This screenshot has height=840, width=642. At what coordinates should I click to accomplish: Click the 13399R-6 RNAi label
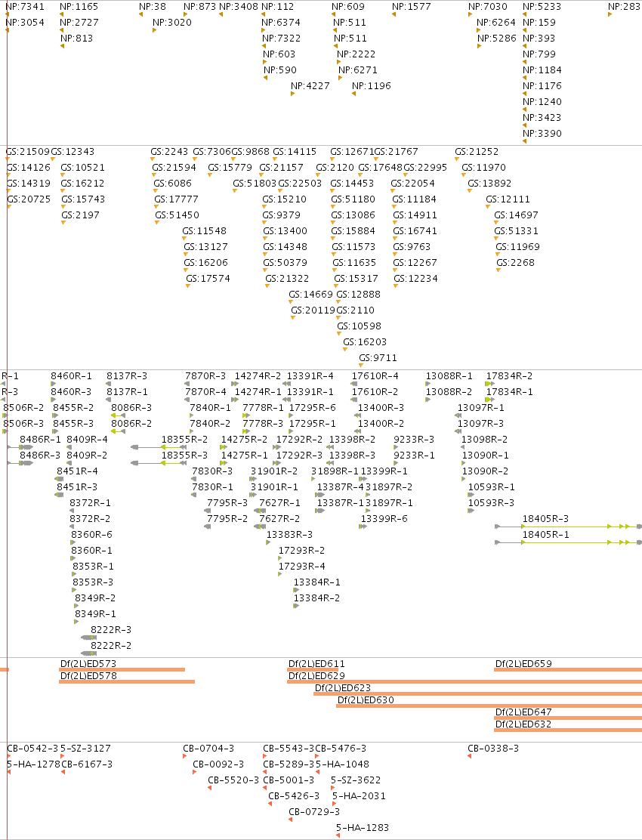384,518
